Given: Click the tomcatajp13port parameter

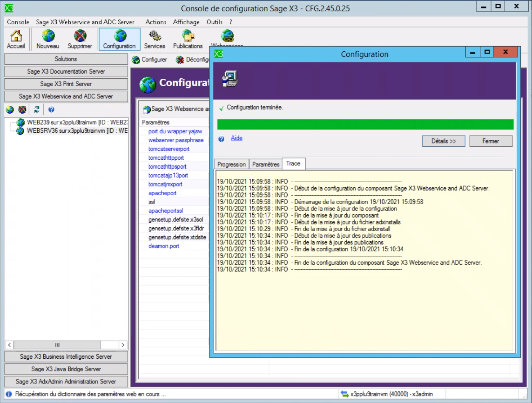Looking at the screenshot, I should (168, 176).
